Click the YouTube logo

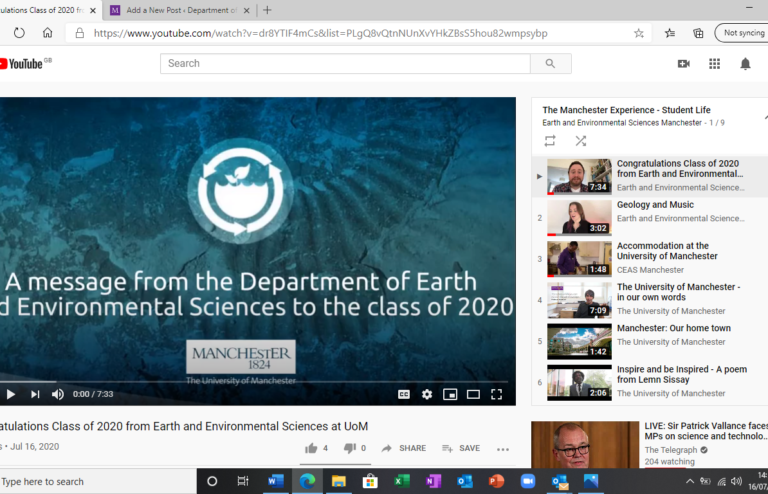(24, 64)
